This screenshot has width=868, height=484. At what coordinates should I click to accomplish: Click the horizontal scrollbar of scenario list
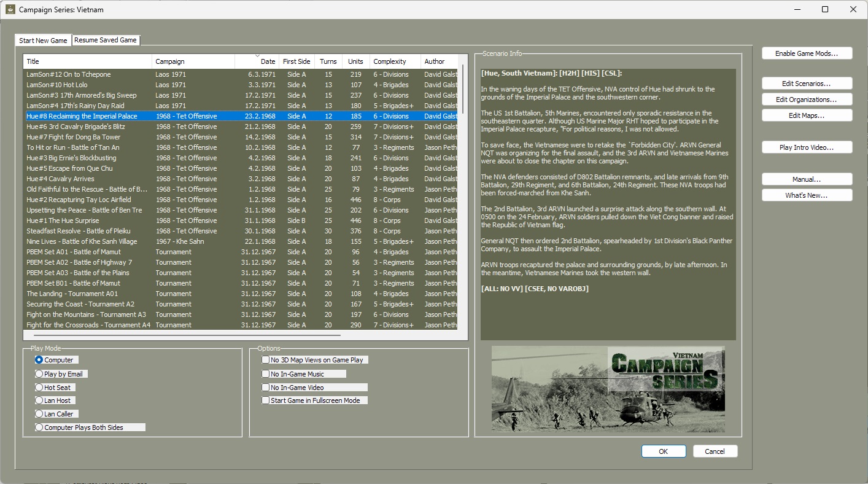click(187, 335)
